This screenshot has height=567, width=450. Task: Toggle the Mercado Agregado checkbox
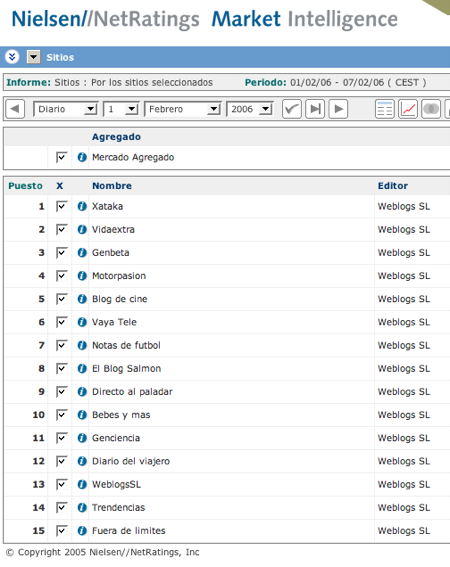(61, 157)
